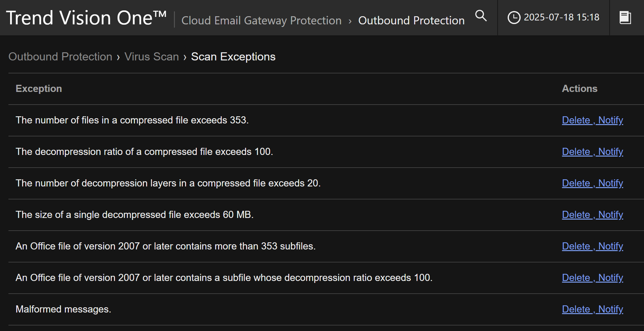644x331 pixels.
Task: Change action for single decompressed file 60 MB
Action: tap(592, 215)
